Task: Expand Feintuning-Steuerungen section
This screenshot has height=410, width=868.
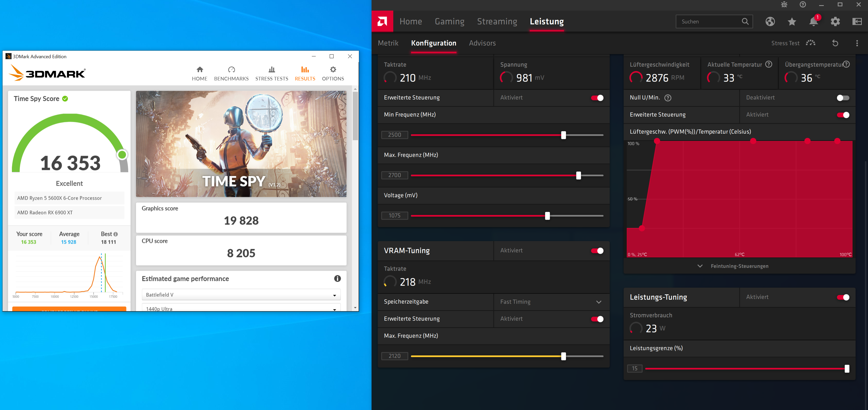Action: click(x=739, y=266)
